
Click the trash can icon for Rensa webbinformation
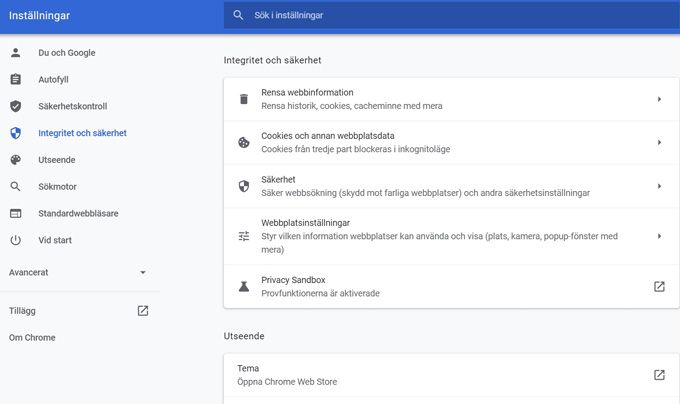click(244, 99)
